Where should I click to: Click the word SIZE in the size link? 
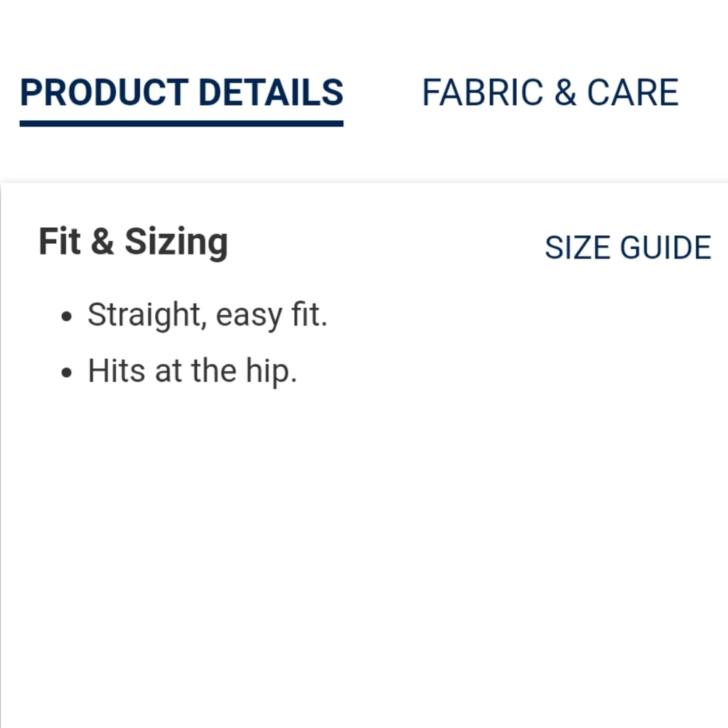[578, 248]
